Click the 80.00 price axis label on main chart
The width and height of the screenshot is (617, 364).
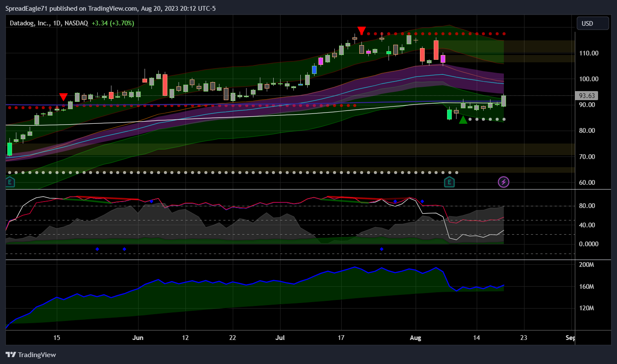pos(587,131)
